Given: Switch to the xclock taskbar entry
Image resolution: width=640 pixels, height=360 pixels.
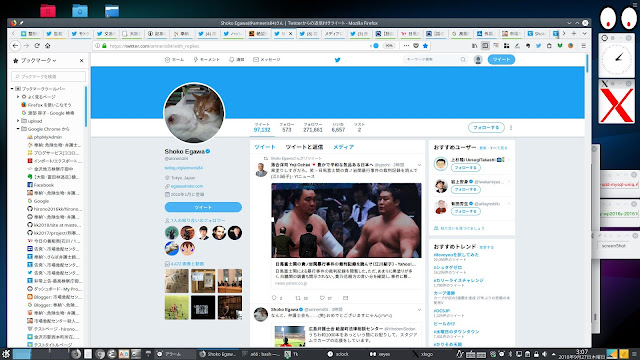Looking at the screenshot, I should (338, 354).
